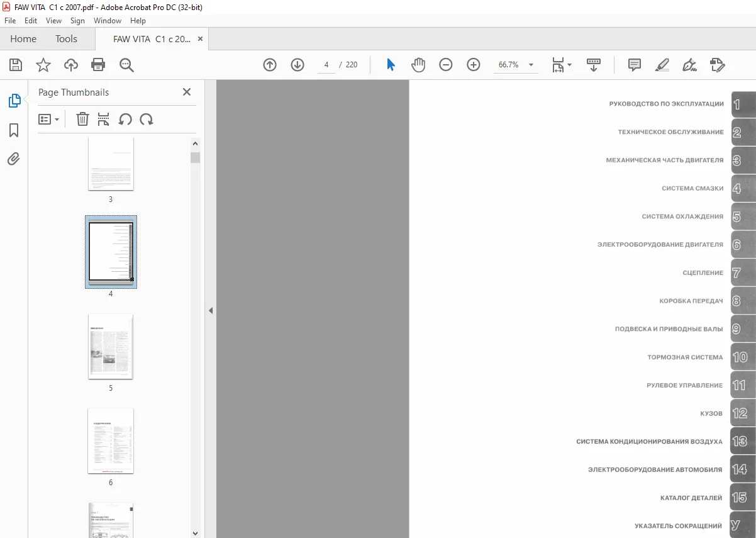
Task: Click the thumbnails scrollbar handle
Action: (x=195, y=157)
